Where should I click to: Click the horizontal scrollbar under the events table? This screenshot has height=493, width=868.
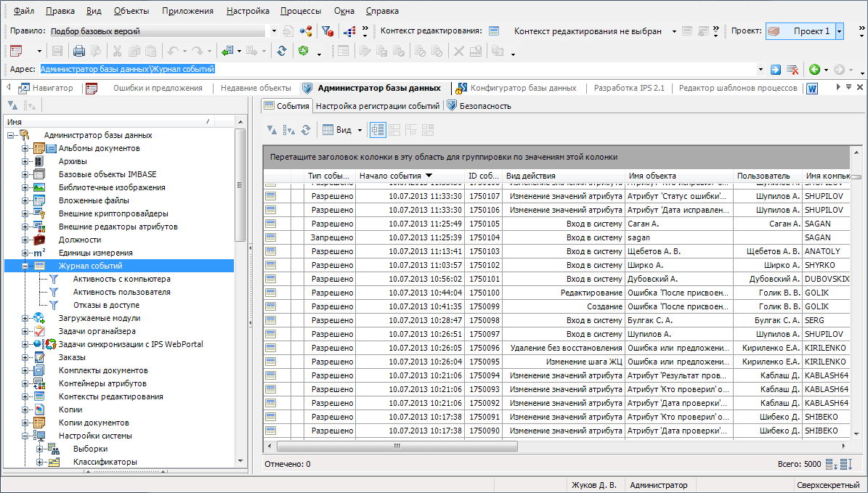click(394, 447)
